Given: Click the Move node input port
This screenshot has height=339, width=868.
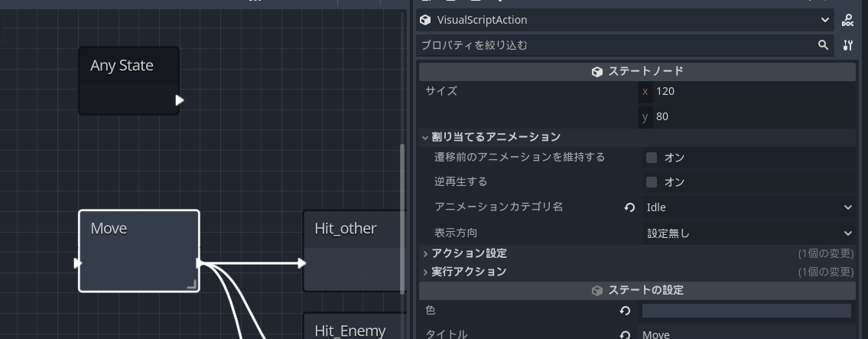Looking at the screenshot, I should click(78, 262).
